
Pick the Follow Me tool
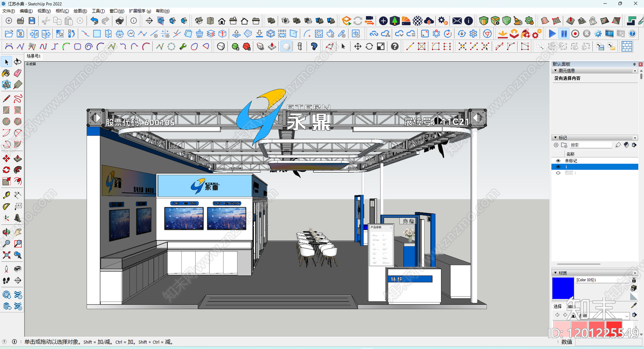pos(18,170)
